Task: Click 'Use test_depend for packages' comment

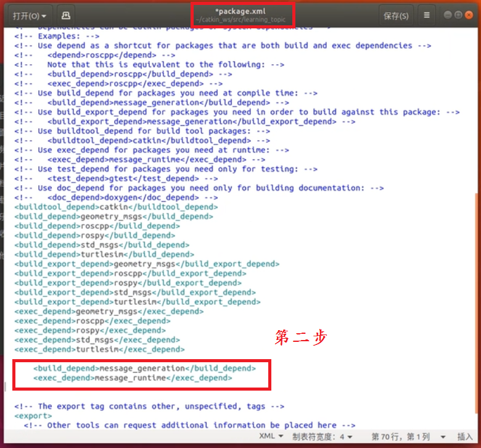Action: [166, 170]
